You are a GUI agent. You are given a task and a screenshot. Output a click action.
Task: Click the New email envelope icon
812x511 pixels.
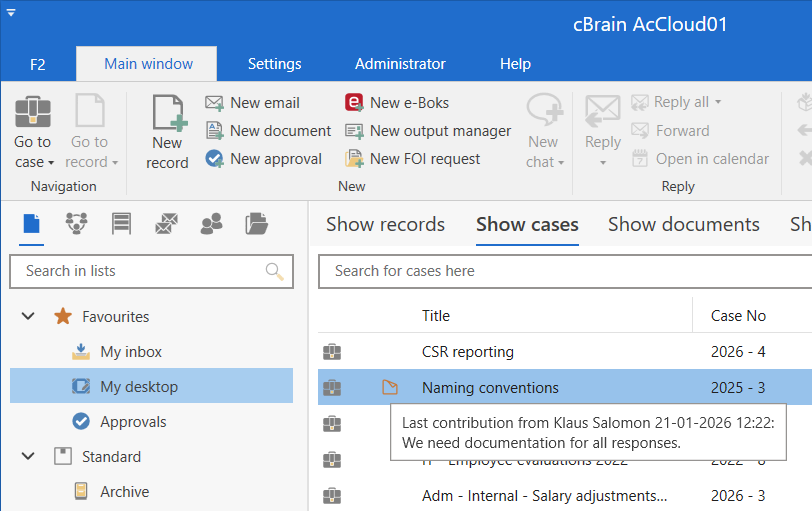(214, 103)
